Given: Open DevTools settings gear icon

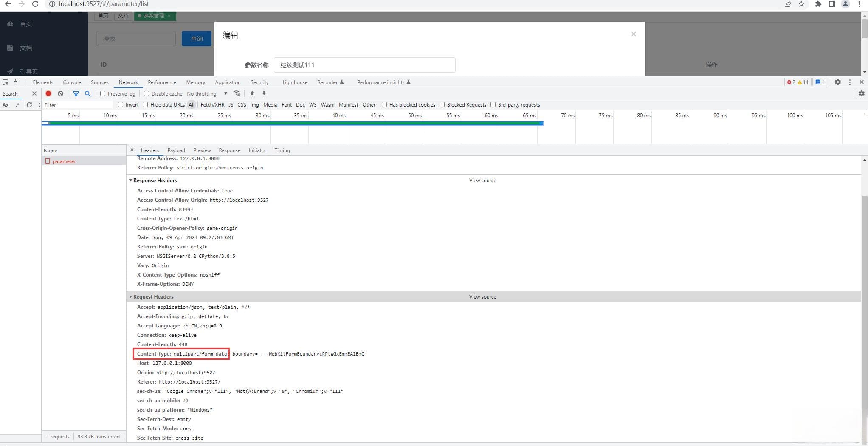Looking at the screenshot, I should coord(838,82).
